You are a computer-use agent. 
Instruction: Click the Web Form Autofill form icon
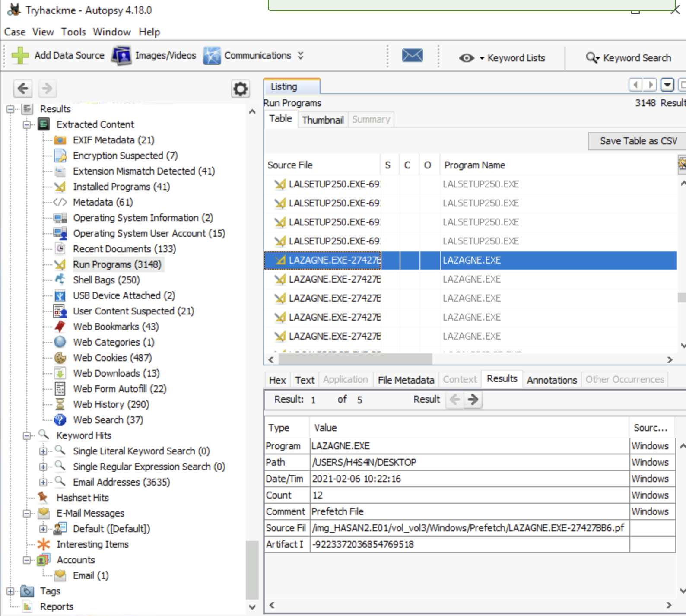coord(60,389)
